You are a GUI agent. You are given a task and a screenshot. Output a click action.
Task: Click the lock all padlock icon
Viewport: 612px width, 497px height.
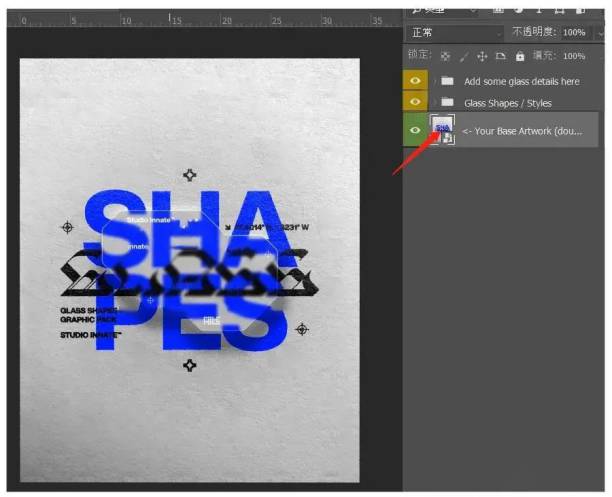pos(520,57)
